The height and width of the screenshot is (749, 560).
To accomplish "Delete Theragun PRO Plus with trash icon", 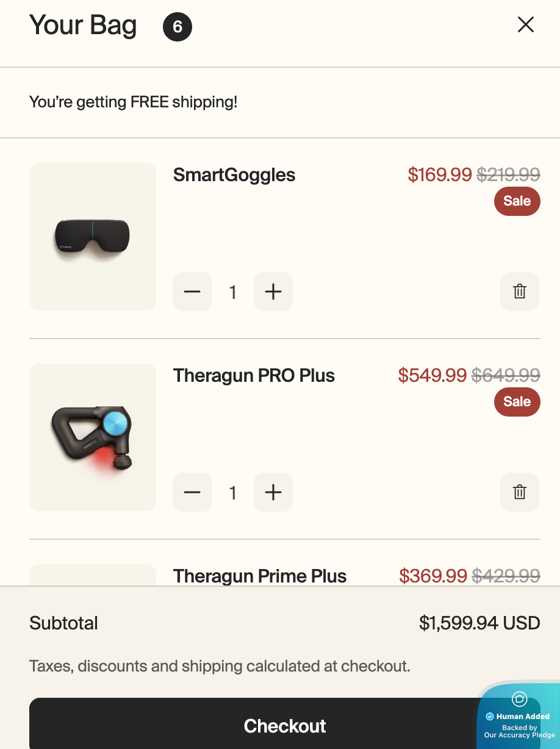I will click(x=519, y=492).
